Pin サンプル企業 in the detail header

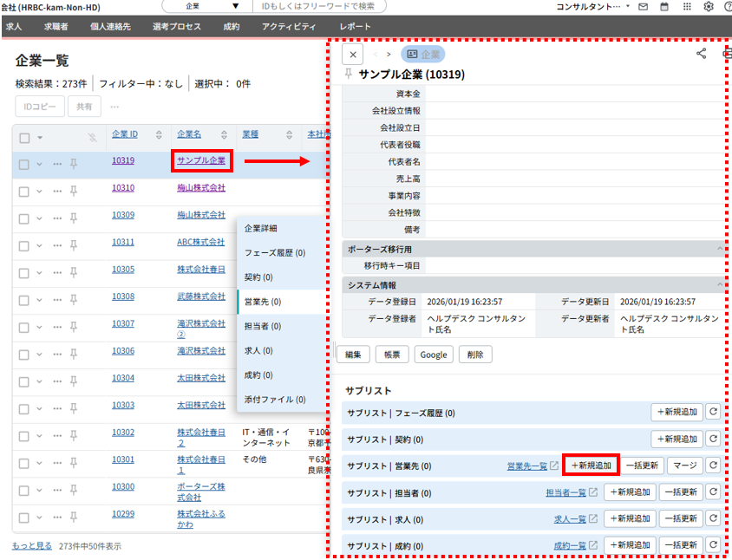click(349, 75)
